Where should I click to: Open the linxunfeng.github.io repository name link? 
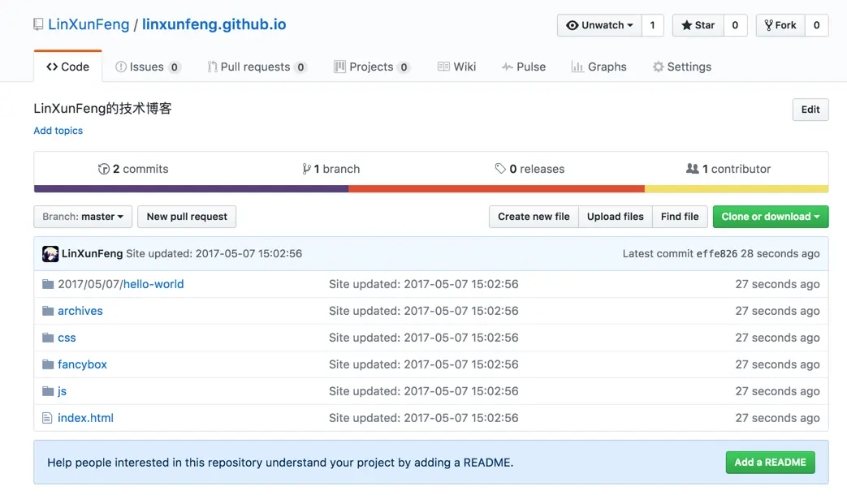pos(214,24)
